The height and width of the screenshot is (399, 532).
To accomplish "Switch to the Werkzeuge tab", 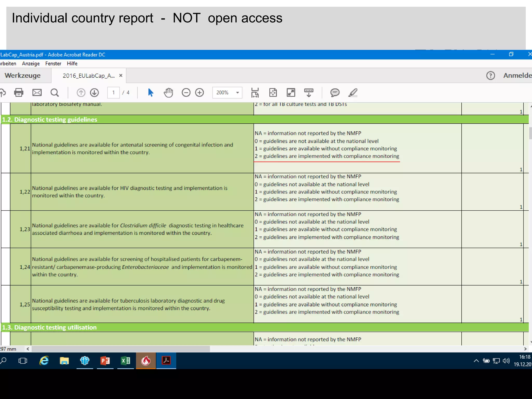I will [23, 76].
